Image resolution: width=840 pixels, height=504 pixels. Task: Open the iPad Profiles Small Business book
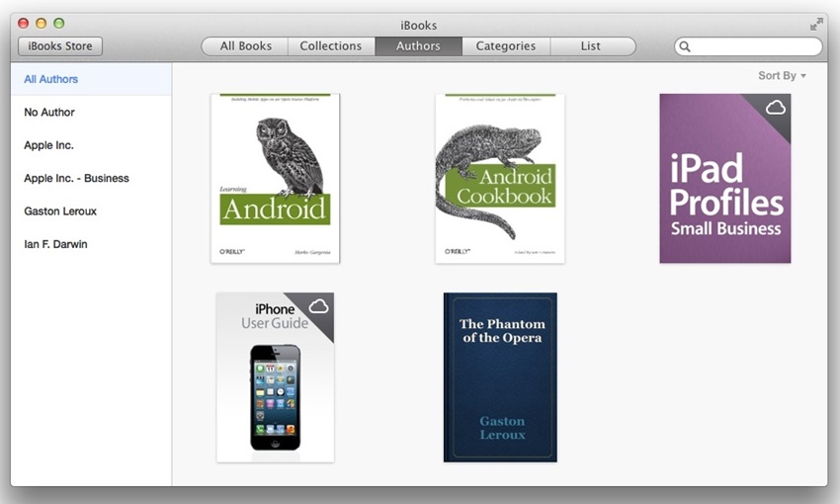pyautogui.click(x=724, y=178)
